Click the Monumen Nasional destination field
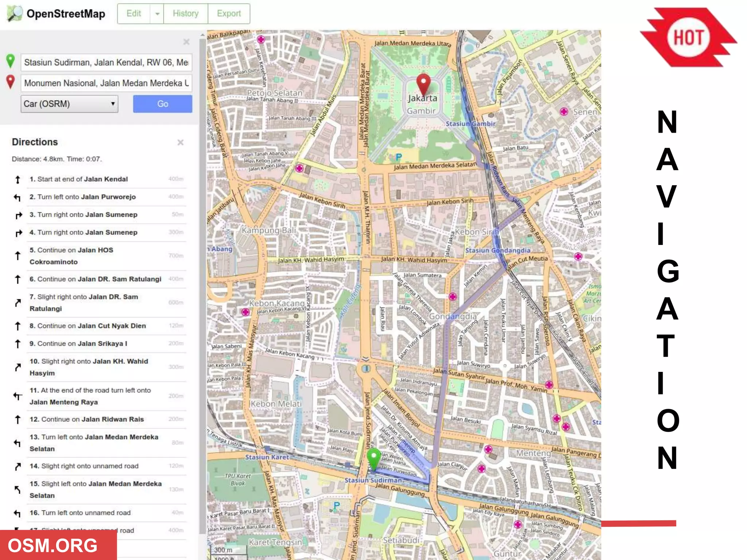 coord(106,83)
